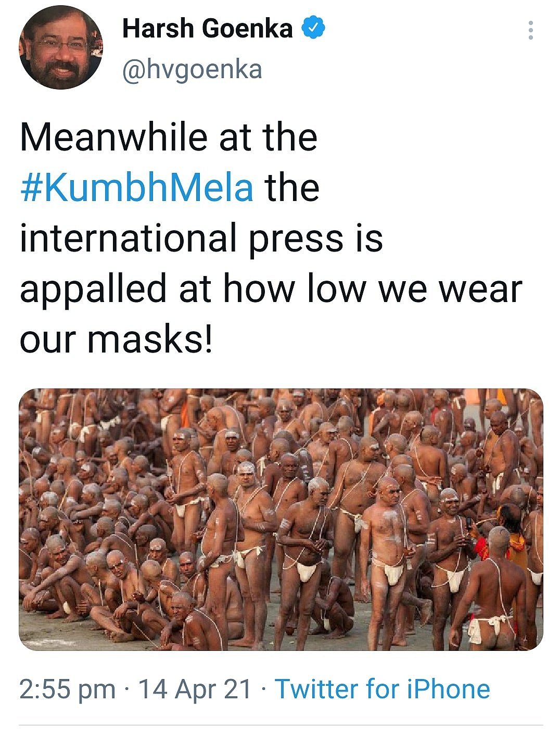Click the @hvgoenka handle
560x729 pixels.
click(x=192, y=69)
